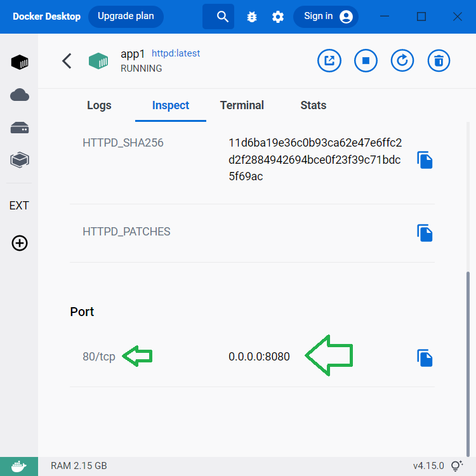Click the Upgrade plan button

(126, 17)
